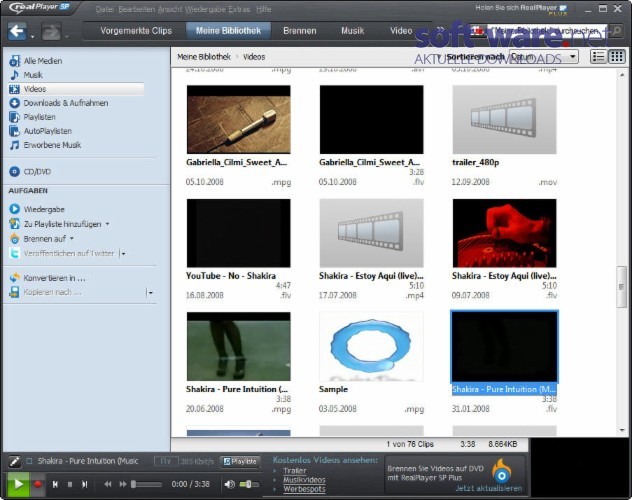This screenshot has width=632, height=500.
Task: Open the Wiedergabe menu
Action: click(x=206, y=9)
